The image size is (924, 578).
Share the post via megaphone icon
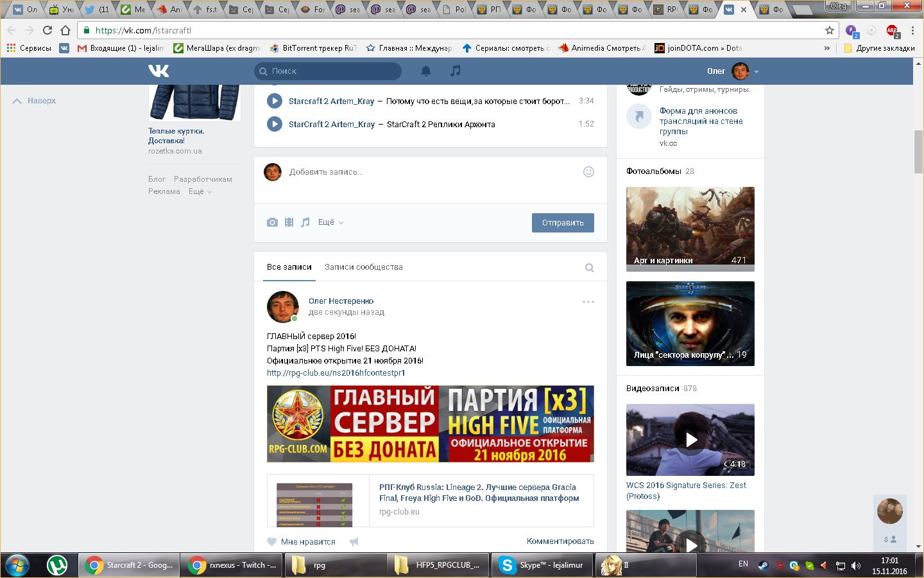tap(354, 541)
